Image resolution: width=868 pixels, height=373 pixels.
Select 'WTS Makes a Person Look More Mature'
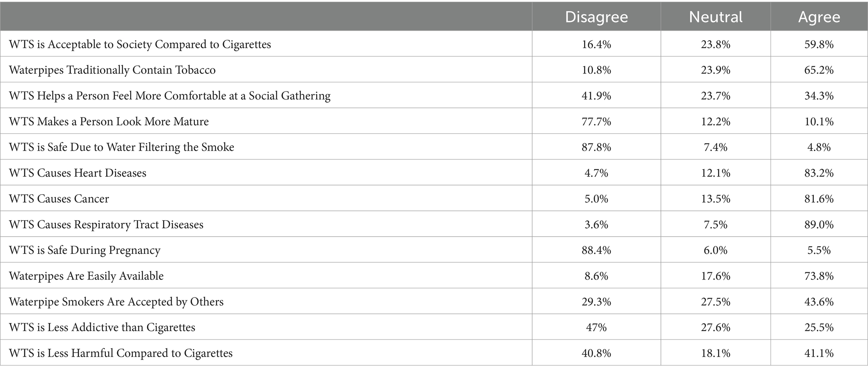tap(109, 121)
